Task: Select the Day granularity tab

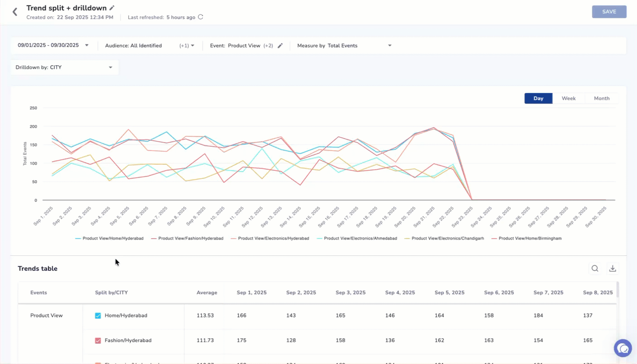Action: pos(538,98)
